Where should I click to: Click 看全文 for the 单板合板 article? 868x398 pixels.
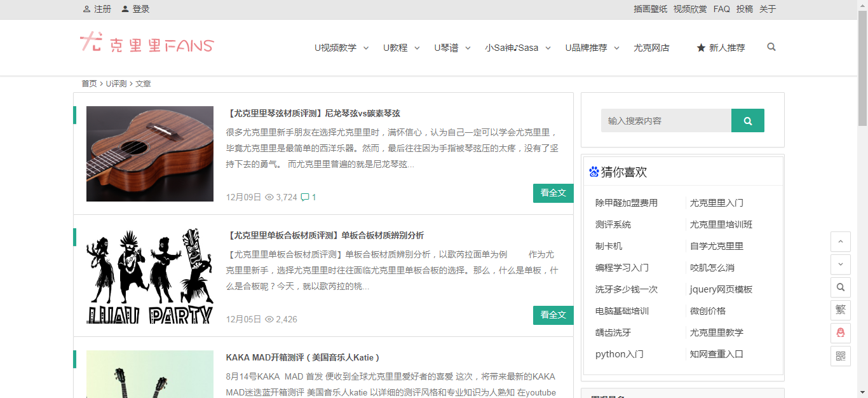pyautogui.click(x=553, y=315)
